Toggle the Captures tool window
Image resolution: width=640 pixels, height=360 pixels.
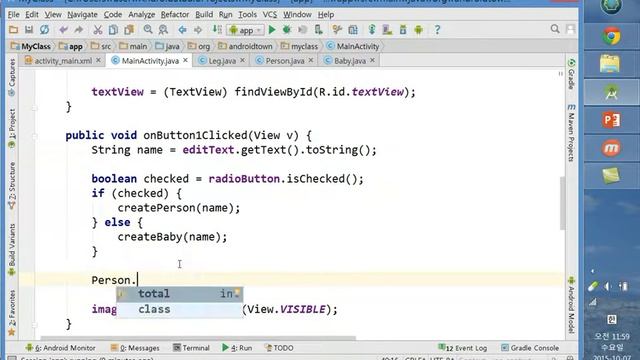coord(12,78)
